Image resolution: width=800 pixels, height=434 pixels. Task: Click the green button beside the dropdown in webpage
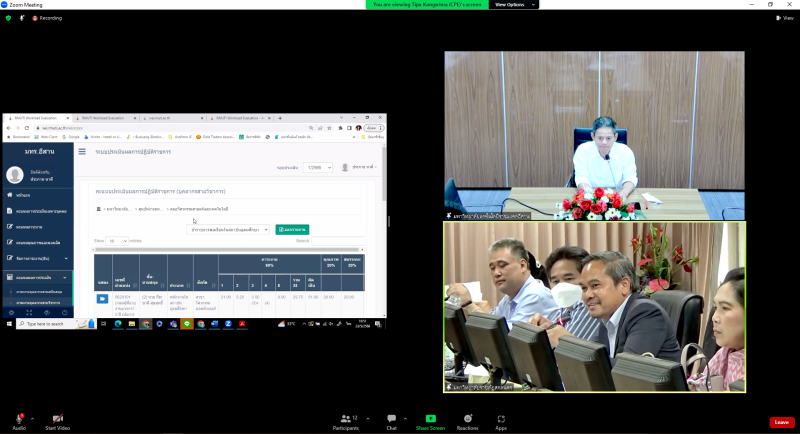292,229
